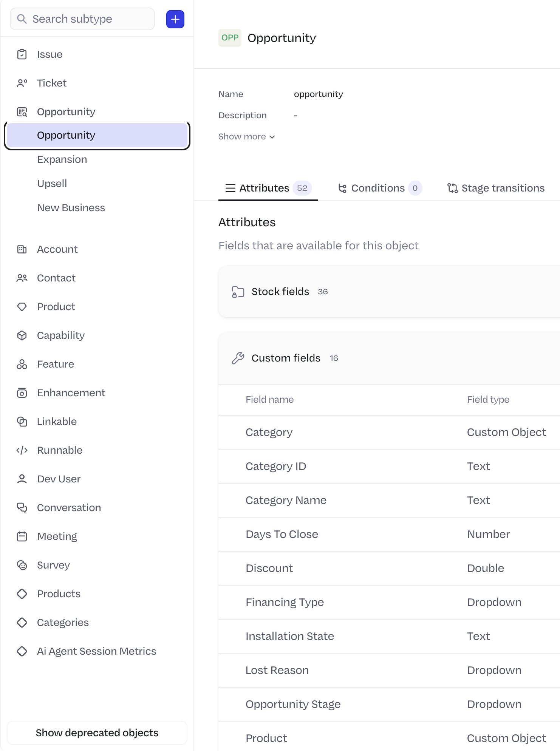This screenshot has width=560, height=751.
Task: Click the Contact people icon
Action: (x=22, y=278)
